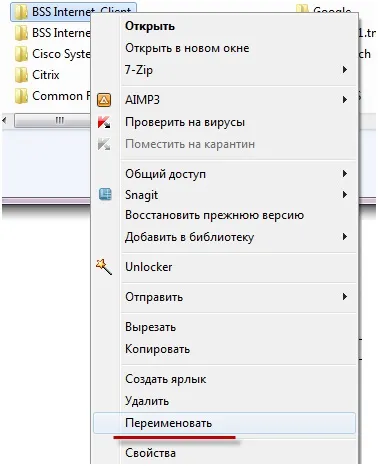Select the Cisco Systems folder name
The image size is (378, 466).
click(61, 54)
